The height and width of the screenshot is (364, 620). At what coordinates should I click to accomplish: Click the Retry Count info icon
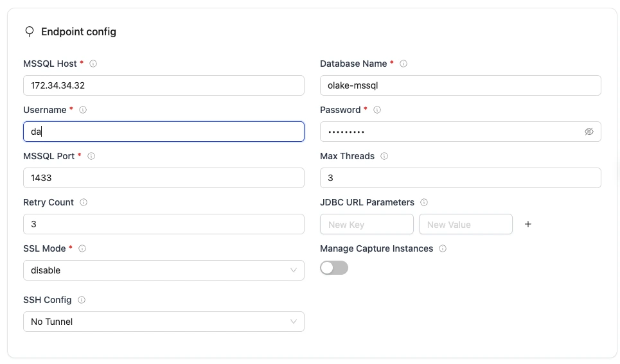[x=84, y=202]
